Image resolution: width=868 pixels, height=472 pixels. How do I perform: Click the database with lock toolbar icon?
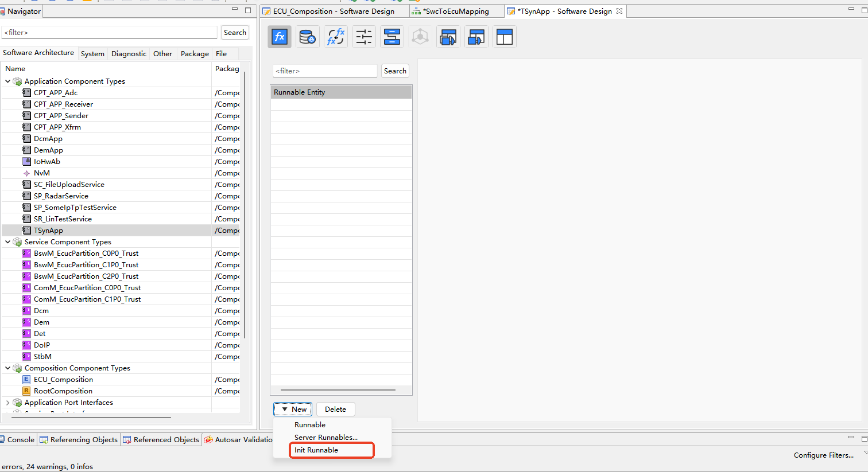pos(308,37)
